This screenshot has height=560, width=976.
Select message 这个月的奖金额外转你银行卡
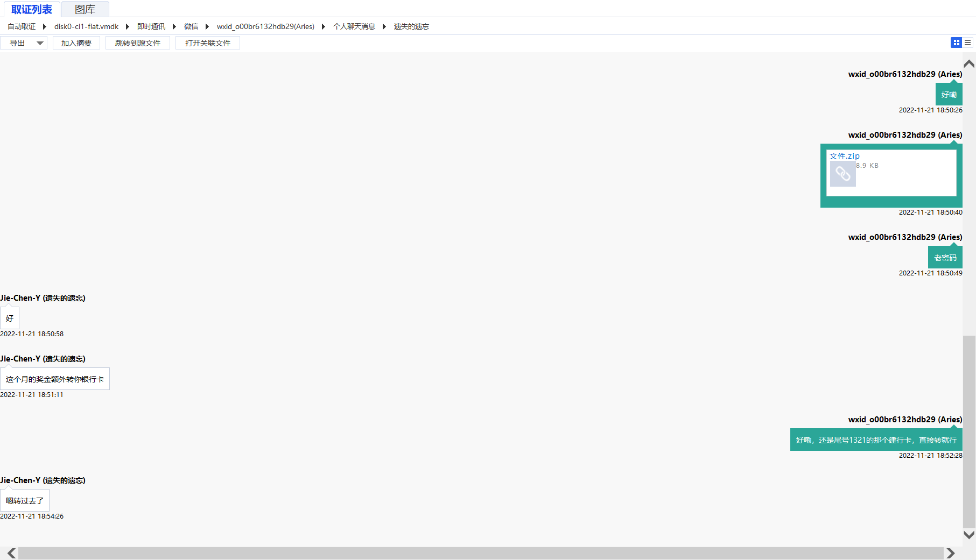tap(55, 379)
